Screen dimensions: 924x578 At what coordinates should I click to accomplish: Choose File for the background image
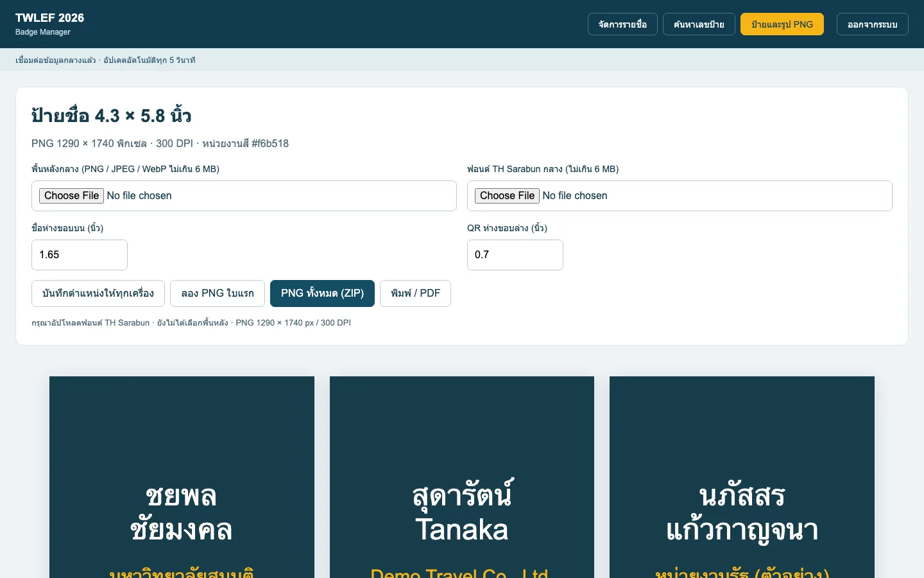[x=71, y=196]
